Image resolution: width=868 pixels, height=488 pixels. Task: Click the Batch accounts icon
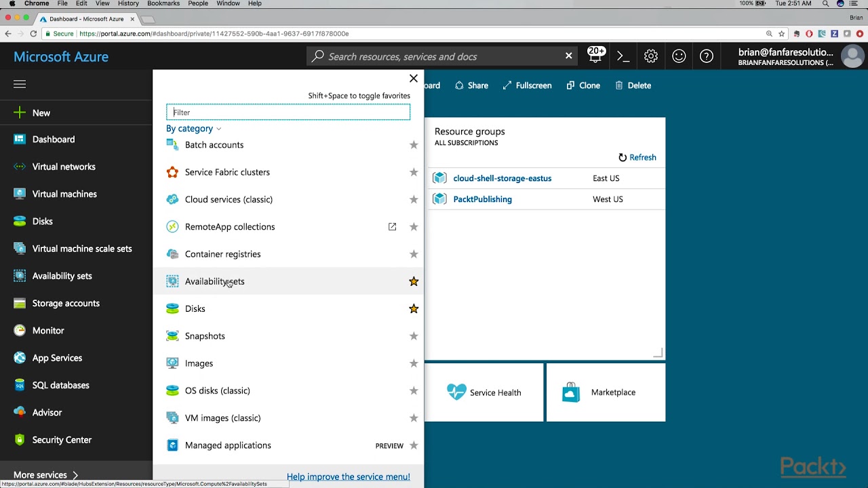(172, 145)
